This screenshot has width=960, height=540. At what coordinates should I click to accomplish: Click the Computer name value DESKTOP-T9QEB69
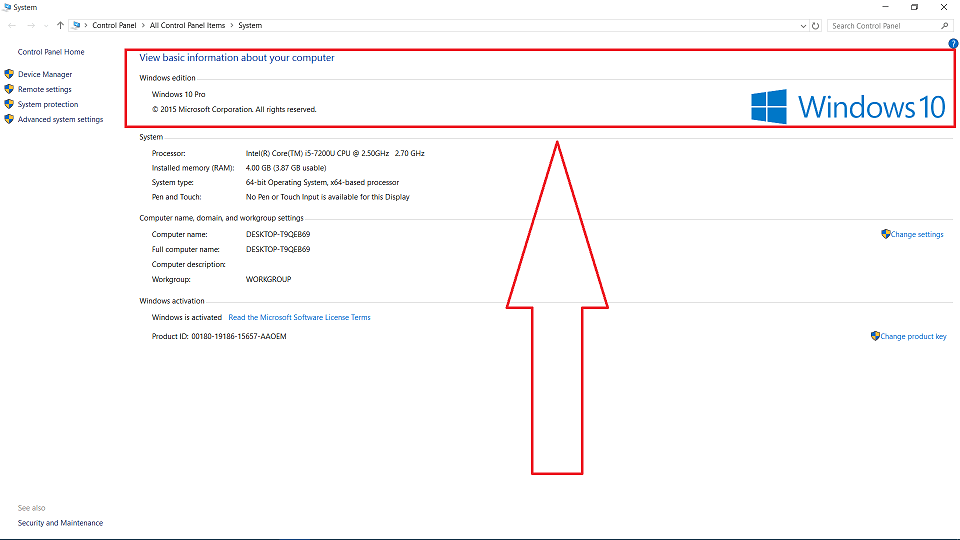278,234
